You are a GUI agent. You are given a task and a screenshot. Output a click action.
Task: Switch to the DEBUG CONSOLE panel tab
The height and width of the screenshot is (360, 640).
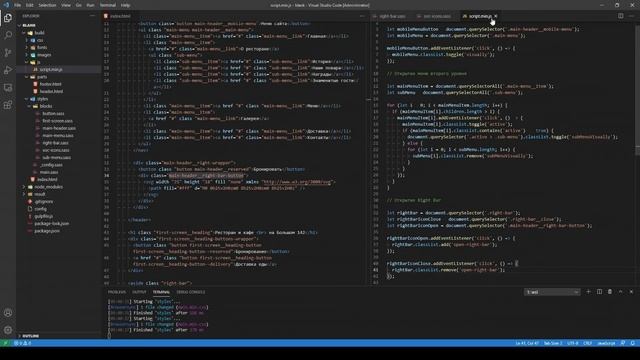pyautogui.click(x=191, y=292)
